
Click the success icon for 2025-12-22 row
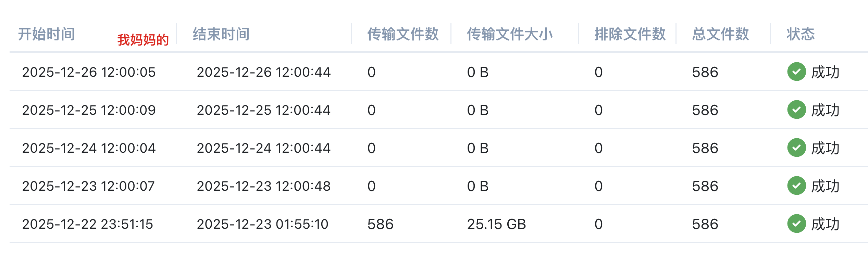(x=796, y=224)
